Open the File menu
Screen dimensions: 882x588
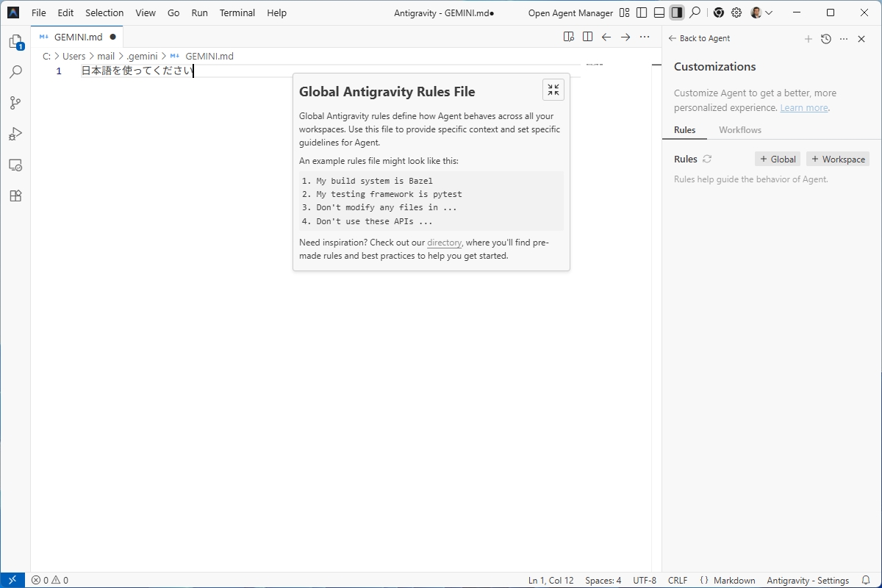point(39,12)
